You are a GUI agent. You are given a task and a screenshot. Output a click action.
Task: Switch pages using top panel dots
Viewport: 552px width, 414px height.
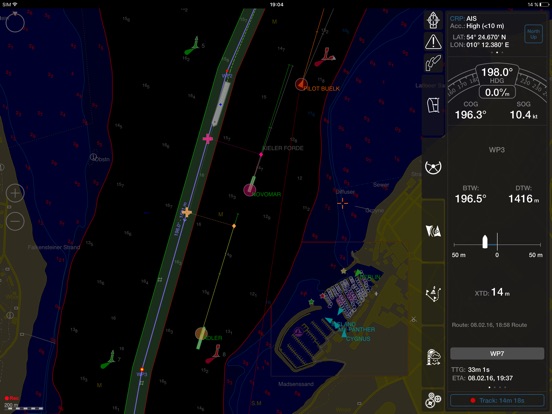(x=497, y=52)
